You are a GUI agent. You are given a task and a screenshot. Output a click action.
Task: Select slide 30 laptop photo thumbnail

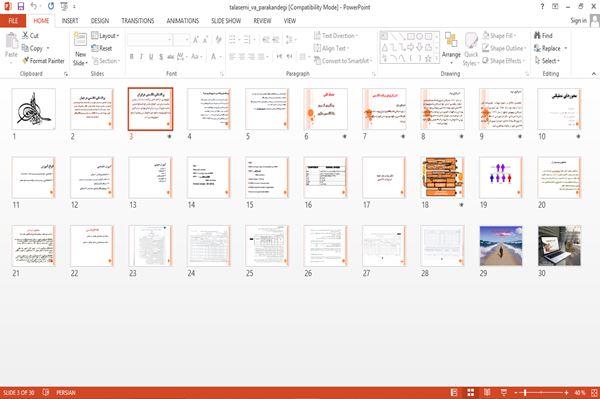(x=559, y=246)
